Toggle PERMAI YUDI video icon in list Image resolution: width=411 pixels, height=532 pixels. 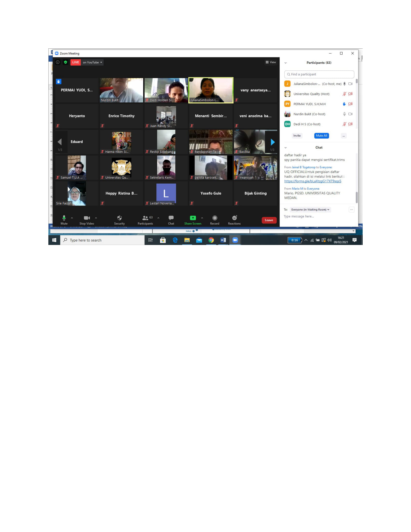[x=350, y=104]
